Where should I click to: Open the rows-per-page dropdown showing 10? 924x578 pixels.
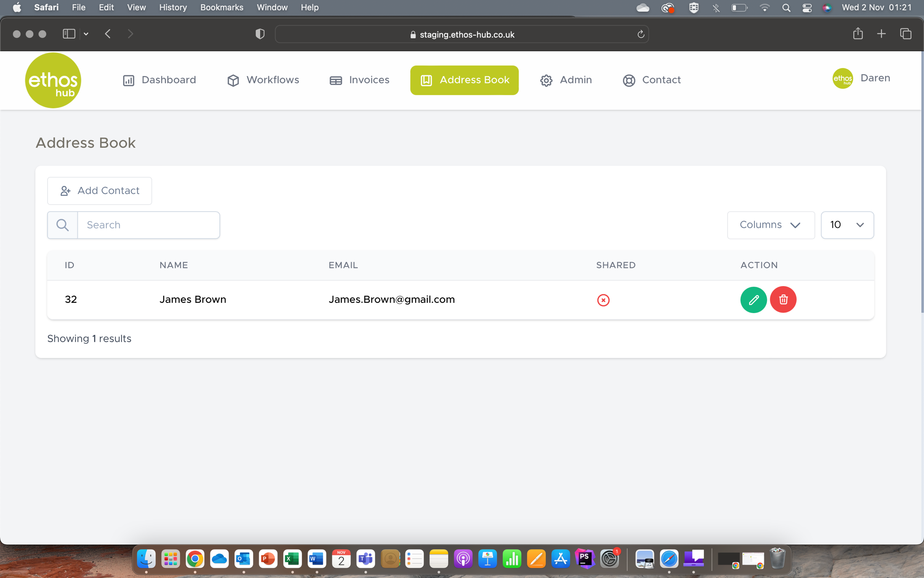[847, 225]
